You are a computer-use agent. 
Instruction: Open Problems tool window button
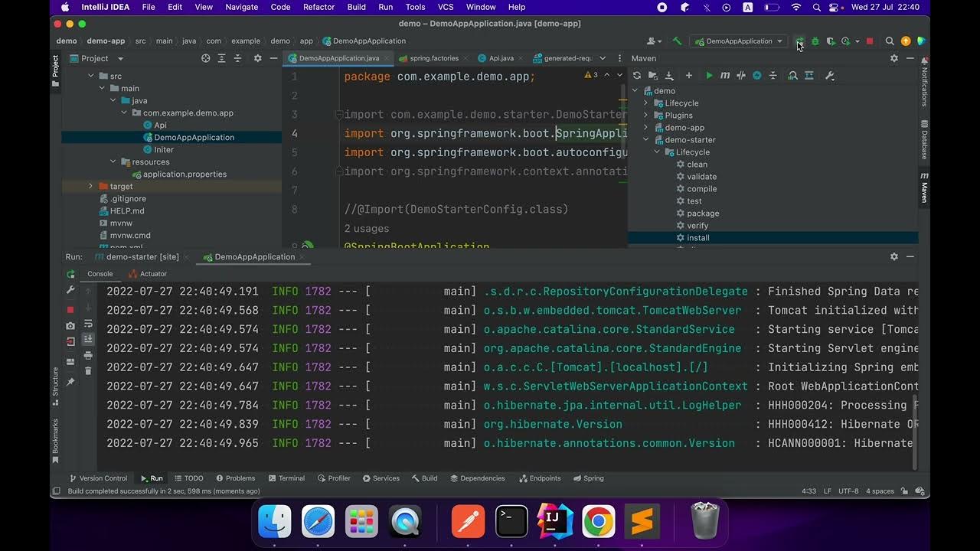(235, 478)
